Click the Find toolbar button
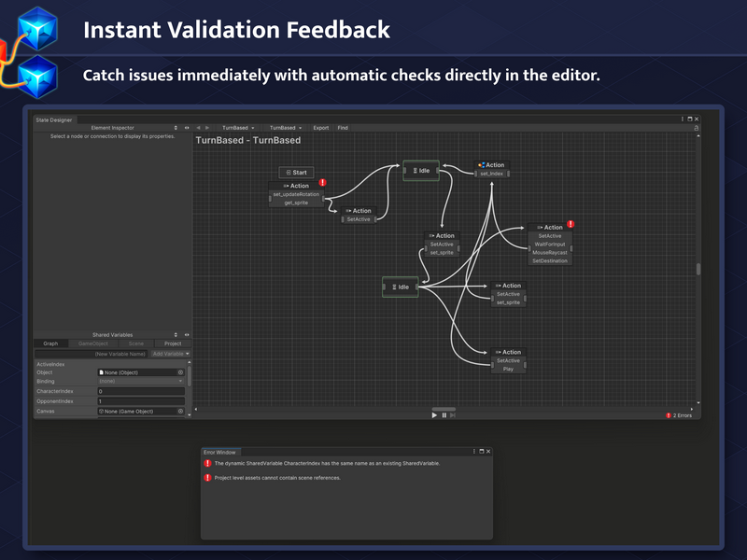Viewport: 747px width, 560px height. tap(343, 128)
